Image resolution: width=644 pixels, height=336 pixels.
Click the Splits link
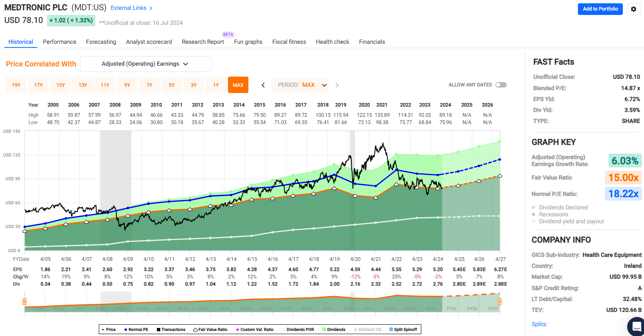pos(539,324)
